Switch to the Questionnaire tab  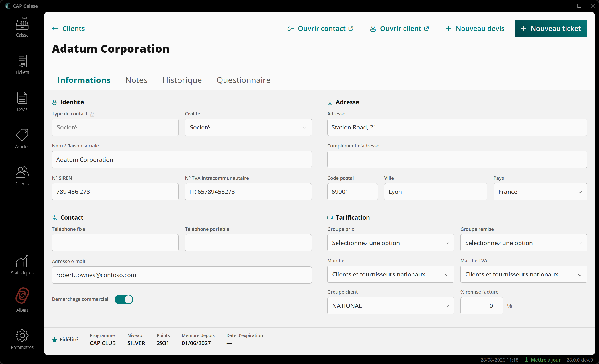point(244,80)
